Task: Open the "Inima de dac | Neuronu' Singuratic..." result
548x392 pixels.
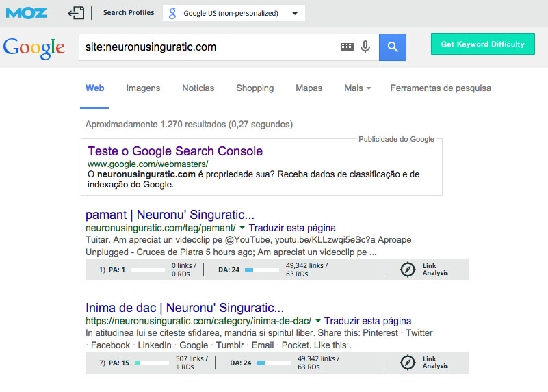Action: [185, 307]
